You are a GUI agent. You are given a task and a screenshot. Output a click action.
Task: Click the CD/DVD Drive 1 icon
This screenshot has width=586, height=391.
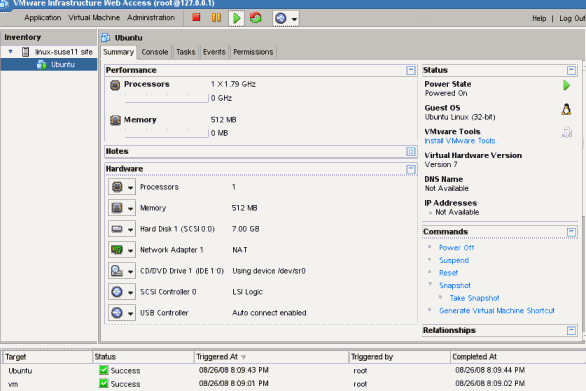117,270
